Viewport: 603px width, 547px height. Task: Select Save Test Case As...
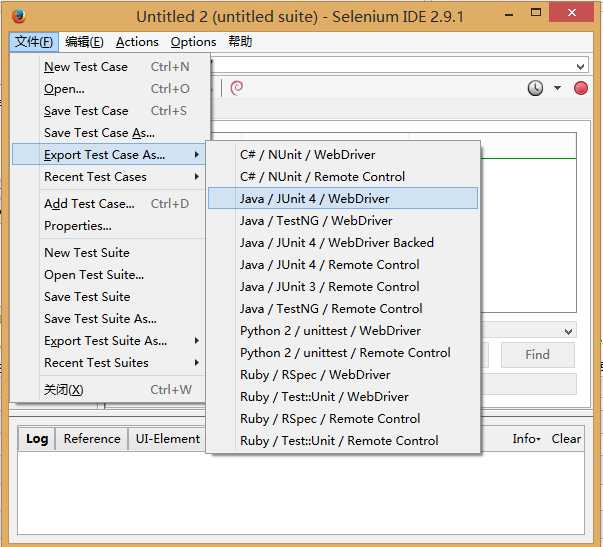coord(112,133)
